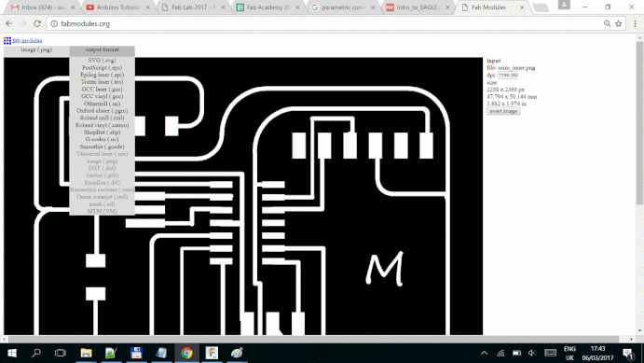Open the taskbar search icon
The width and height of the screenshot is (644, 363).
click(x=36, y=353)
